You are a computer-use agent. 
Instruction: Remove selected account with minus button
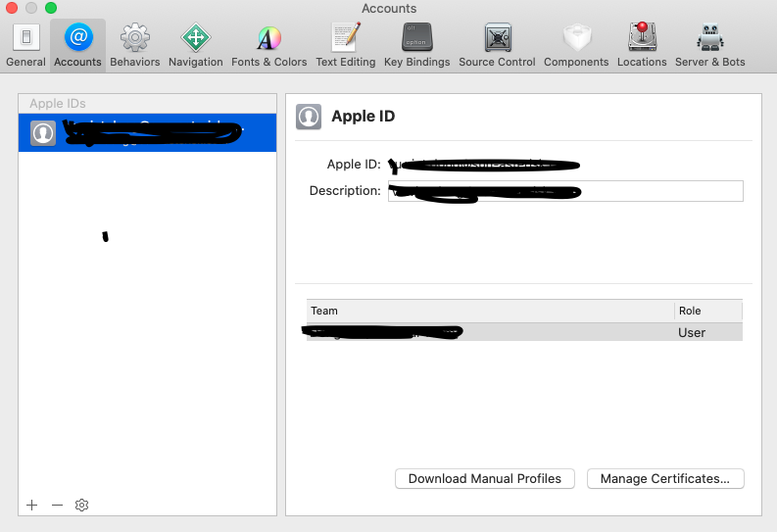(58, 505)
